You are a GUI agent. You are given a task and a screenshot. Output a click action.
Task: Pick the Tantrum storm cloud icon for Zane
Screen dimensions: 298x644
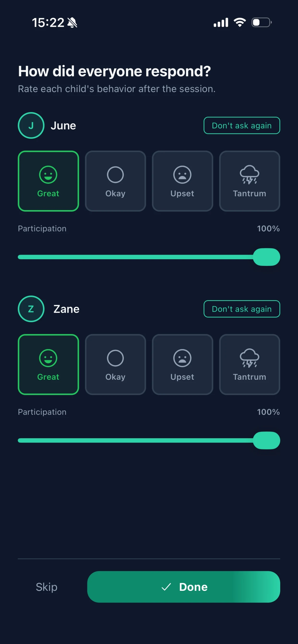[x=250, y=358]
